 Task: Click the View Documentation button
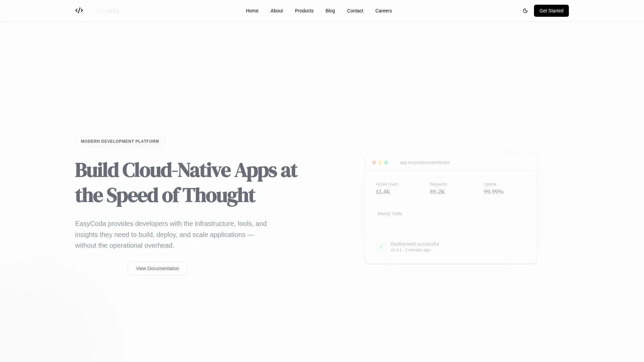coord(158,268)
